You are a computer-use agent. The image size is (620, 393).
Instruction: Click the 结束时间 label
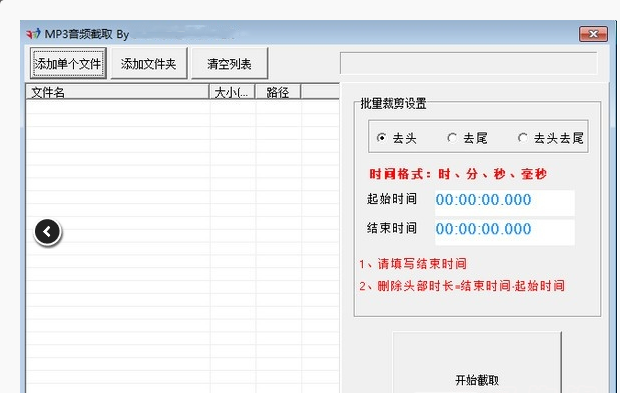[392, 228]
